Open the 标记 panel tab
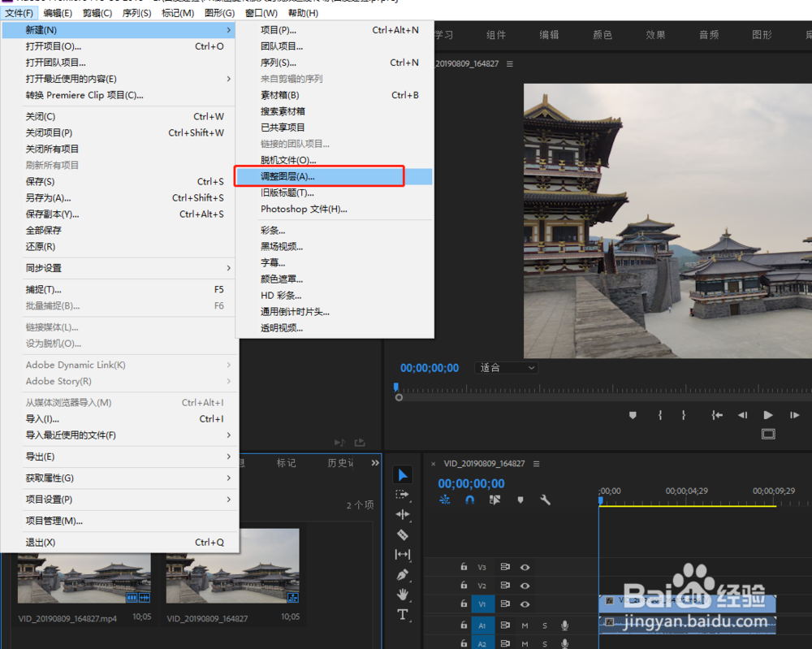Viewport: 812px width, 649px height. coord(287,462)
